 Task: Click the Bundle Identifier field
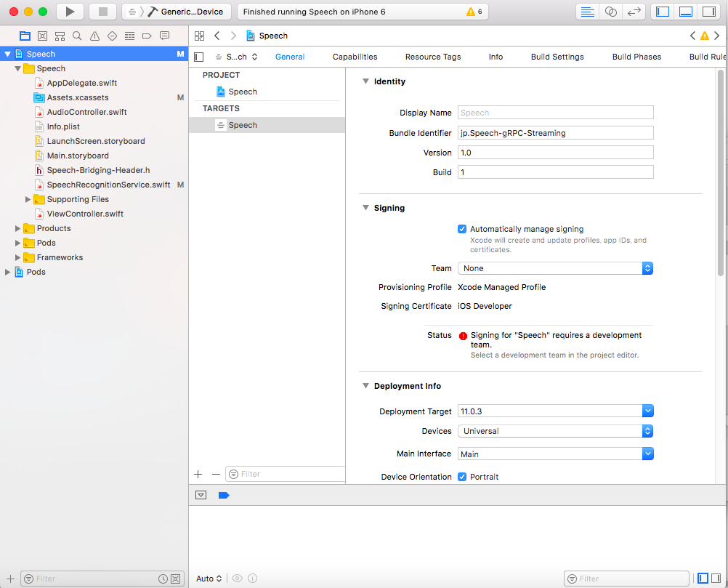point(555,133)
